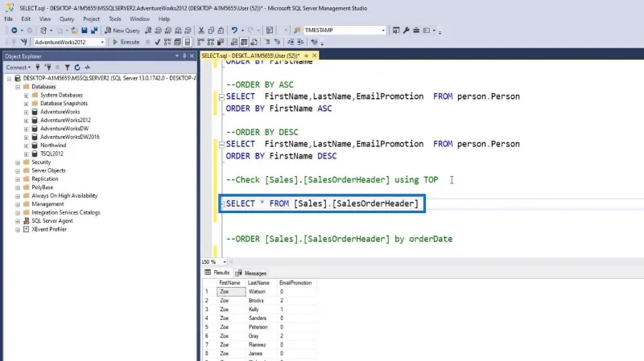Screen dimensions: 644x361
Task: Toggle Include Actual Execution Plan icon
Action: [200, 42]
